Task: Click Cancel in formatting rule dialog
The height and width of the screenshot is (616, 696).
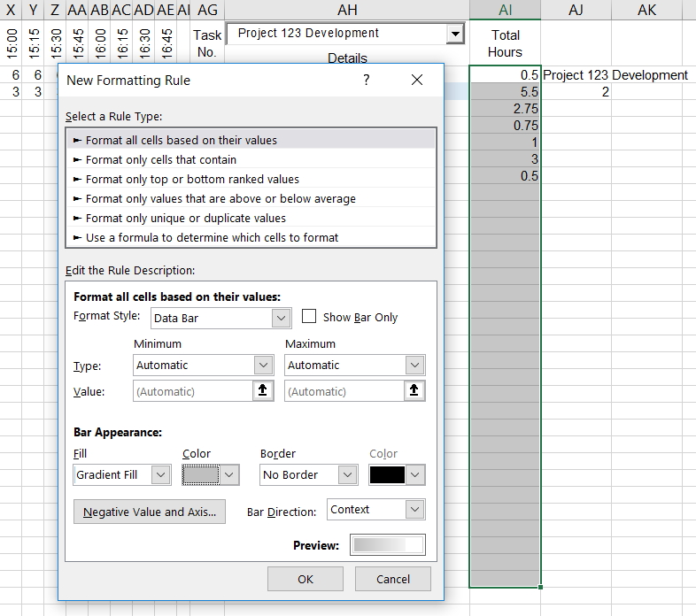Action: pyautogui.click(x=393, y=579)
